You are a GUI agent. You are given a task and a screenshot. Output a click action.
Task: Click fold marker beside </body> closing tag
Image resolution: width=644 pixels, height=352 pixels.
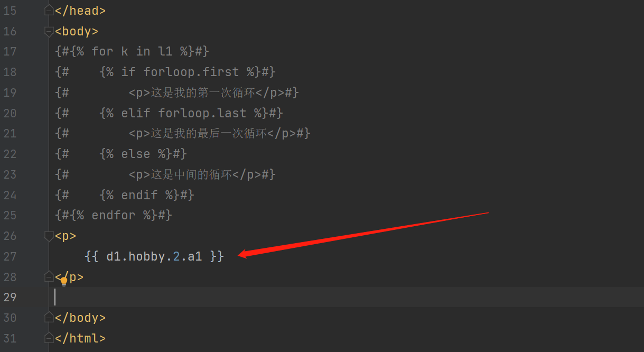click(x=49, y=317)
